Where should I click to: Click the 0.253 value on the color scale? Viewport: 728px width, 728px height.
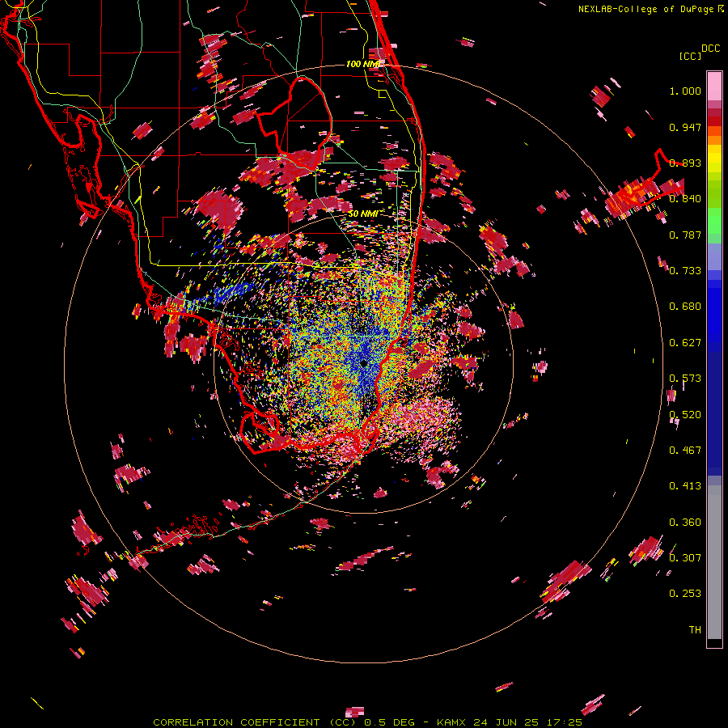(685, 594)
